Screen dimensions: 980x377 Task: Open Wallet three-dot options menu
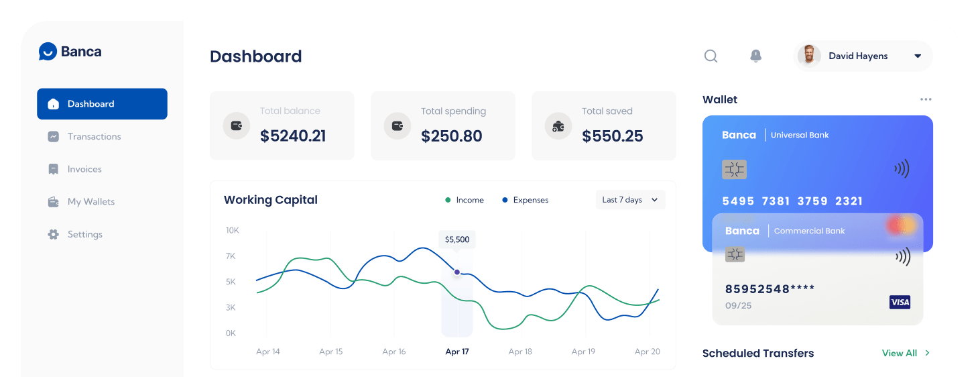(926, 99)
